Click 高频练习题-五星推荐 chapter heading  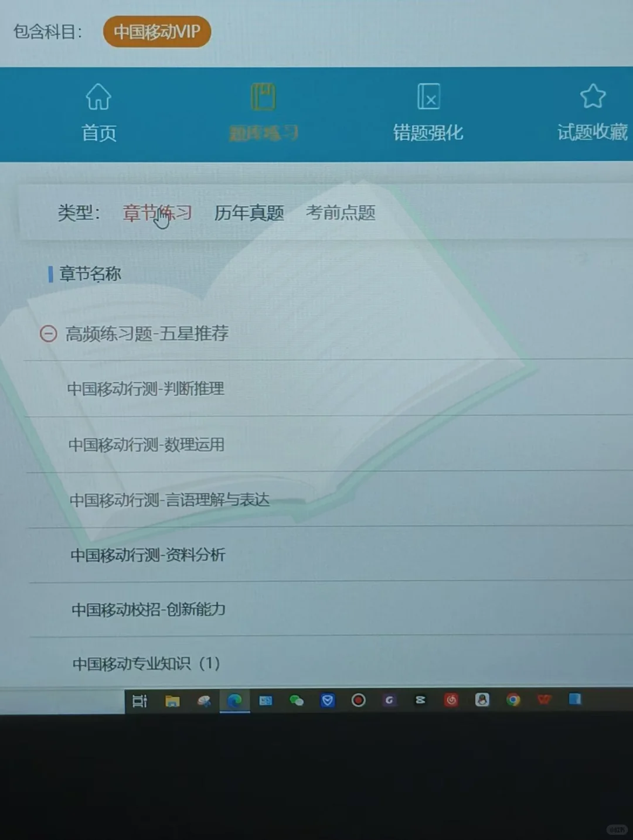tap(147, 333)
